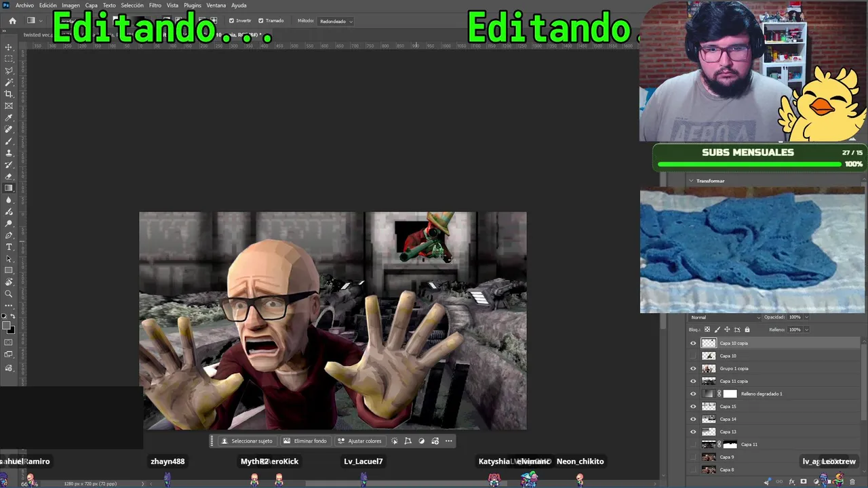Click the adjustment icon in contextual taskbar
This screenshot has height=488, width=868.
click(x=422, y=441)
